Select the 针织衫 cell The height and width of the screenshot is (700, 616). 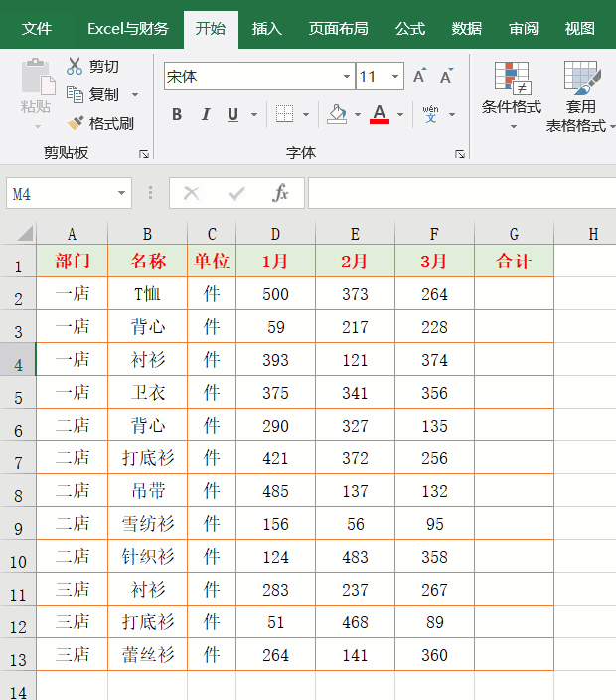tap(148, 556)
